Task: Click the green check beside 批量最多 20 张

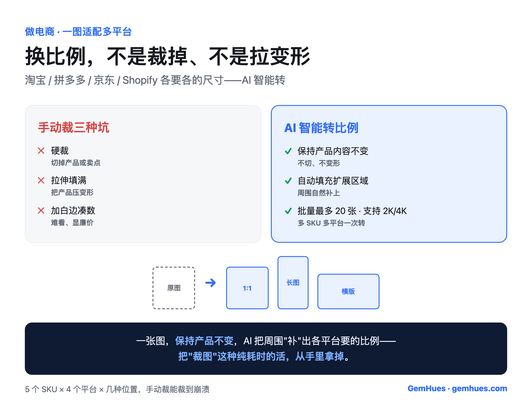Action: (288, 211)
